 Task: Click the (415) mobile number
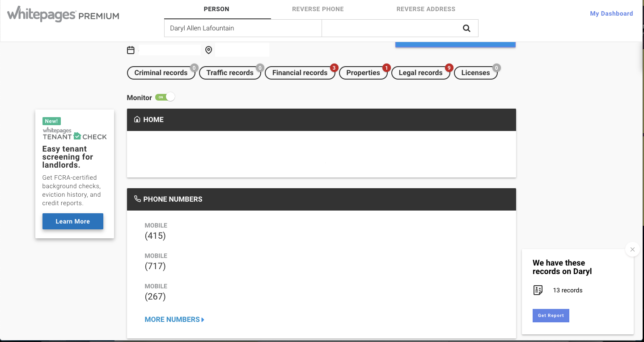click(155, 236)
